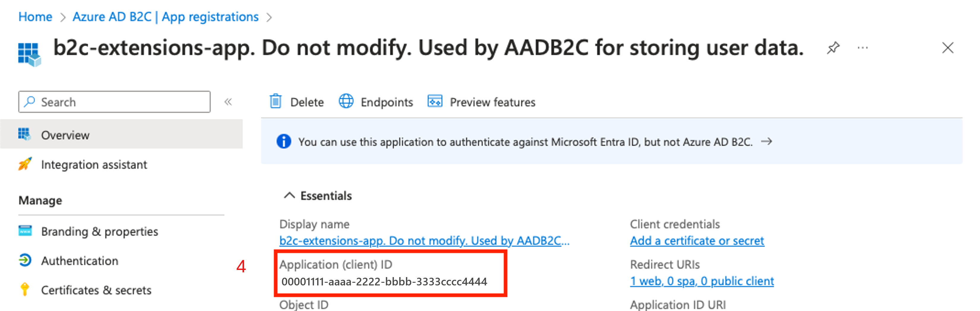Click Add a certificate or secret
Viewport: 980px width, 311px height.
697,241
